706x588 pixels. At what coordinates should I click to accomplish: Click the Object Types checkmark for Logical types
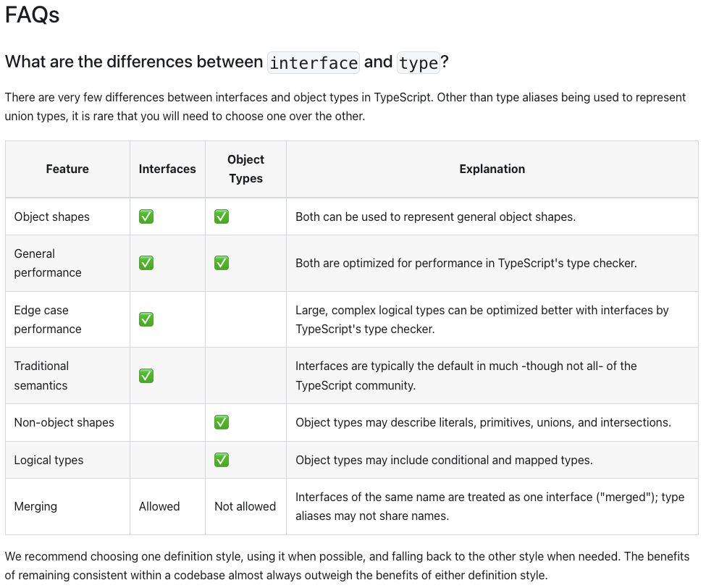coord(222,460)
